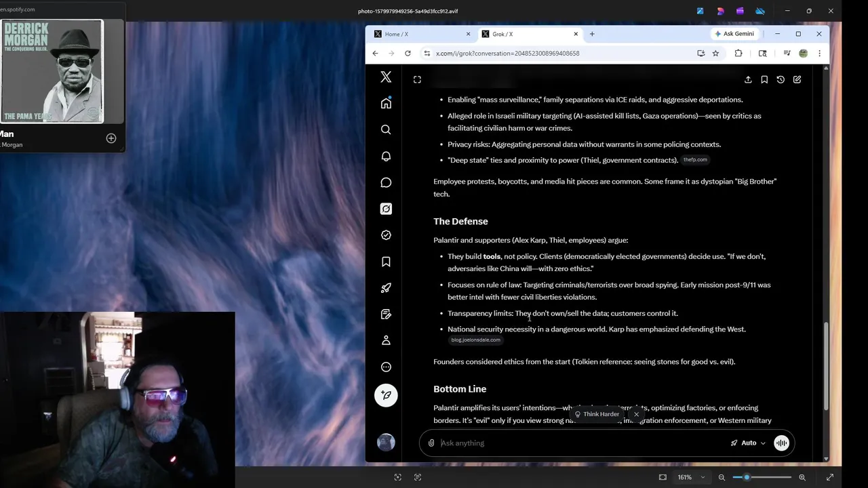Open blog.joelonsdale.com source citation
This screenshot has height=488, width=868.
tap(475, 340)
